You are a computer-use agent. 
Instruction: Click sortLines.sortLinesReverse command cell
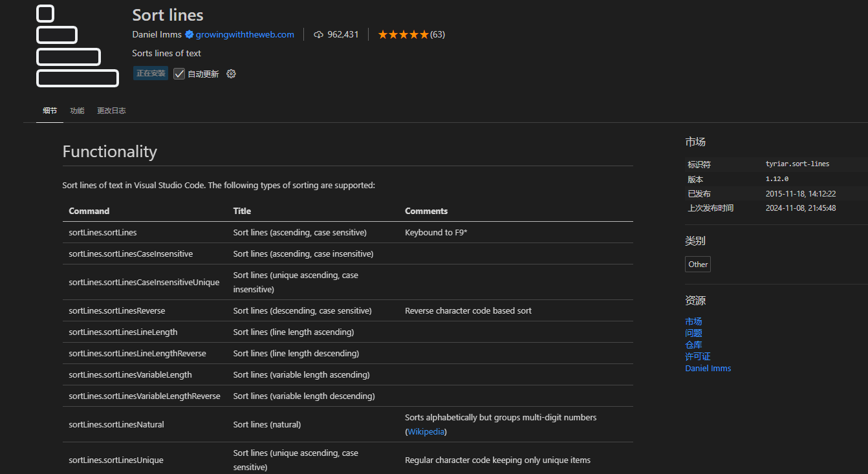pos(117,310)
